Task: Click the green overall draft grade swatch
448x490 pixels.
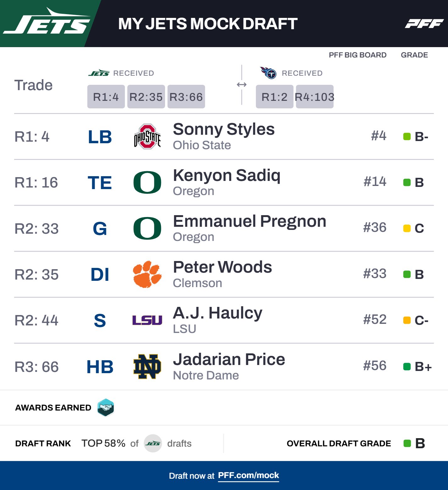Action: (407, 443)
